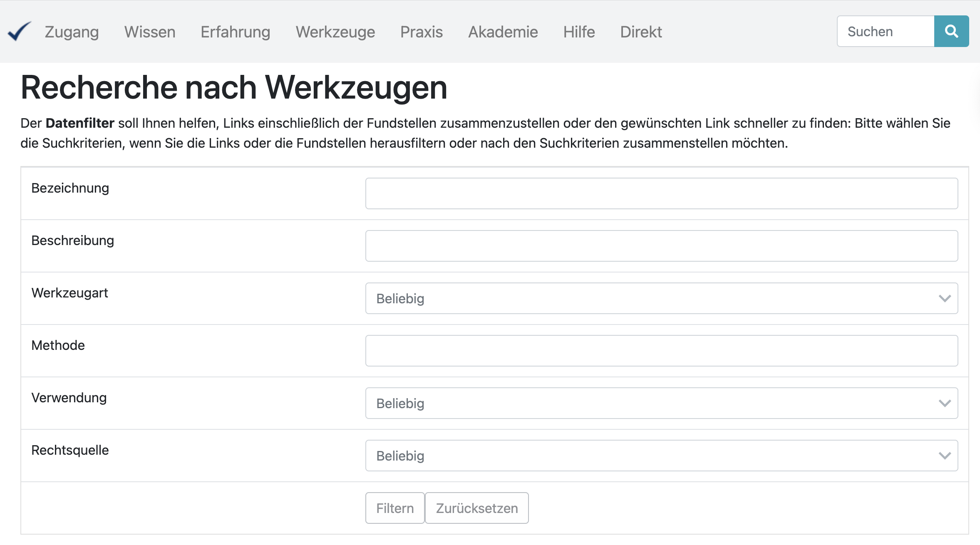Expand the Werkzeugart dropdown
The image size is (980, 545).
point(661,298)
